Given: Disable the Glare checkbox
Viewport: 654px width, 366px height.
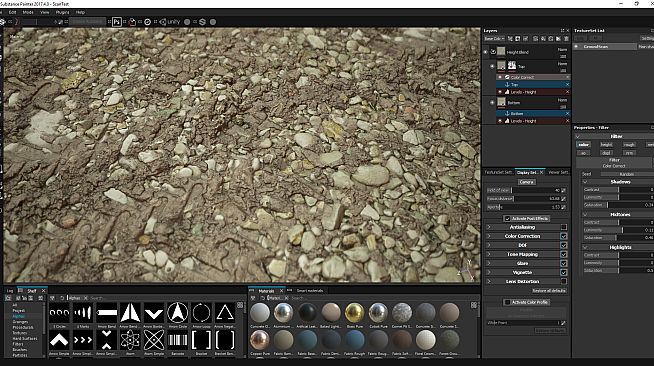Looking at the screenshot, I should tap(563, 263).
